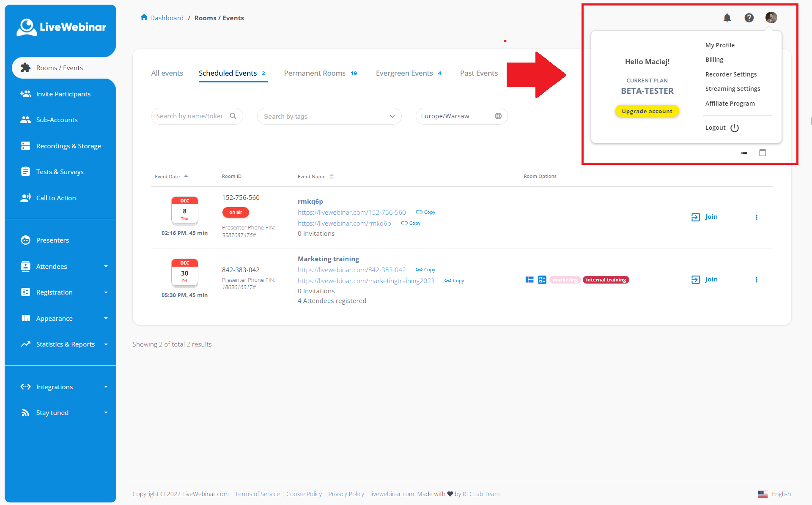Click the user profile avatar
The height and width of the screenshot is (505, 812).
click(771, 18)
